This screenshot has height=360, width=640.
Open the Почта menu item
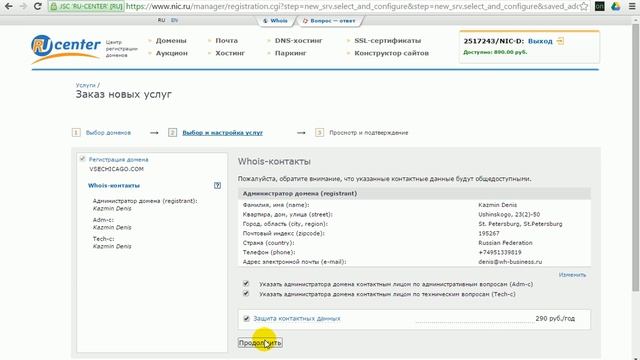pos(227,40)
